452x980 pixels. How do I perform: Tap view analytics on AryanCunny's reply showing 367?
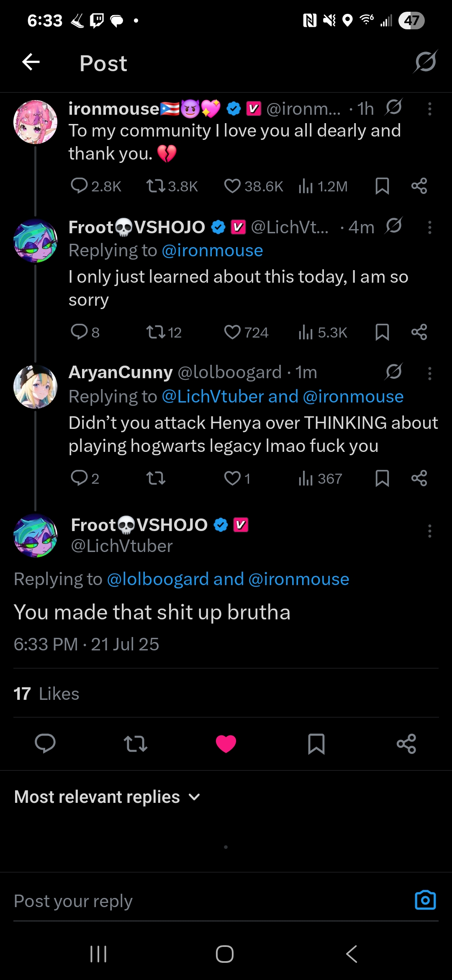pyautogui.click(x=320, y=478)
